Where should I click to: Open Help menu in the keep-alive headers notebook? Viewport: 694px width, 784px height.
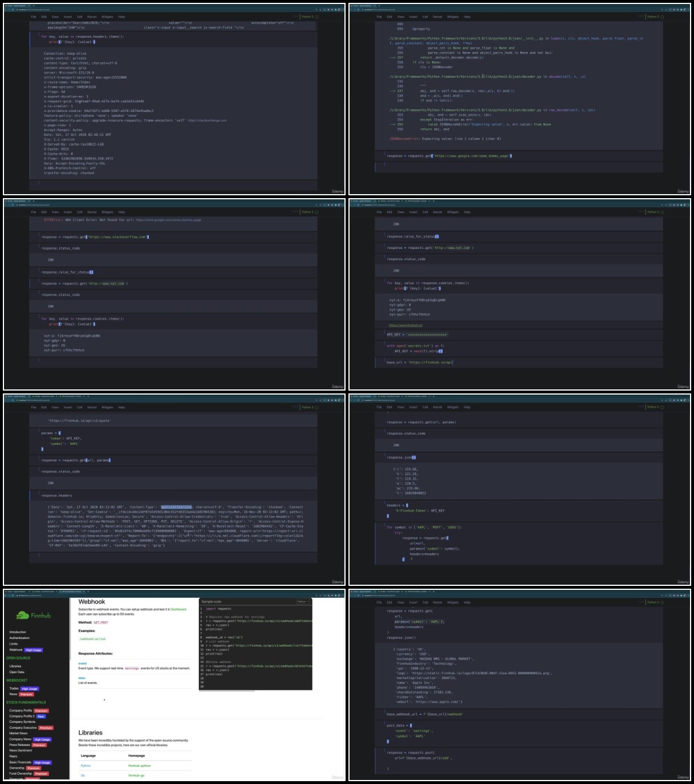122,17
